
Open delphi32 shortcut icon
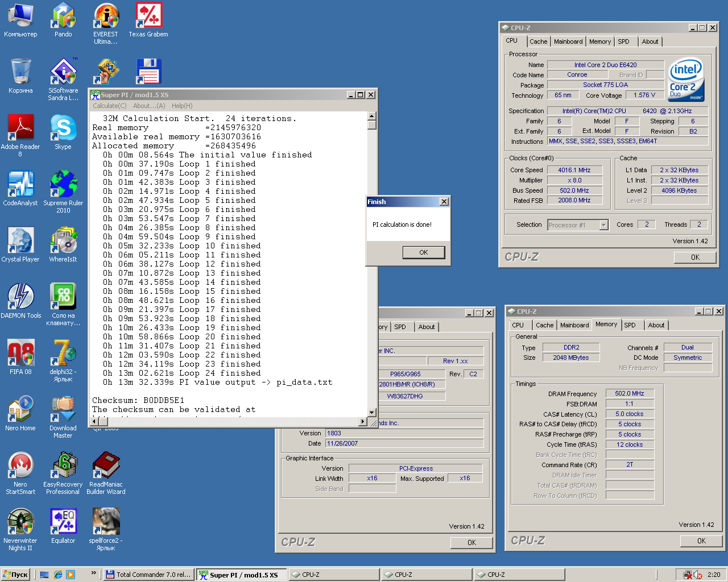(63, 361)
